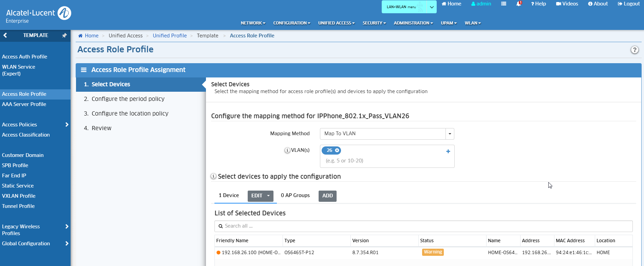Open the Mapping Method dropdown
The width and height of the screenshot is (644, 266).
pos(450,134)
